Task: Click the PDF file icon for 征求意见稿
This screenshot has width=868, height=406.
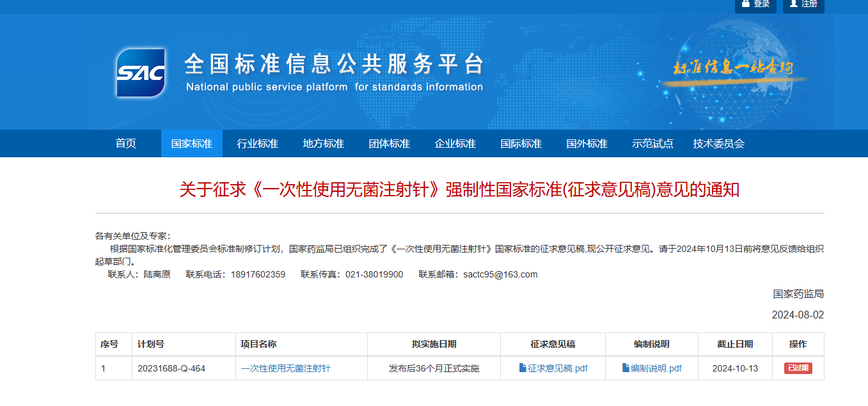Action: (x=522, y=368)
